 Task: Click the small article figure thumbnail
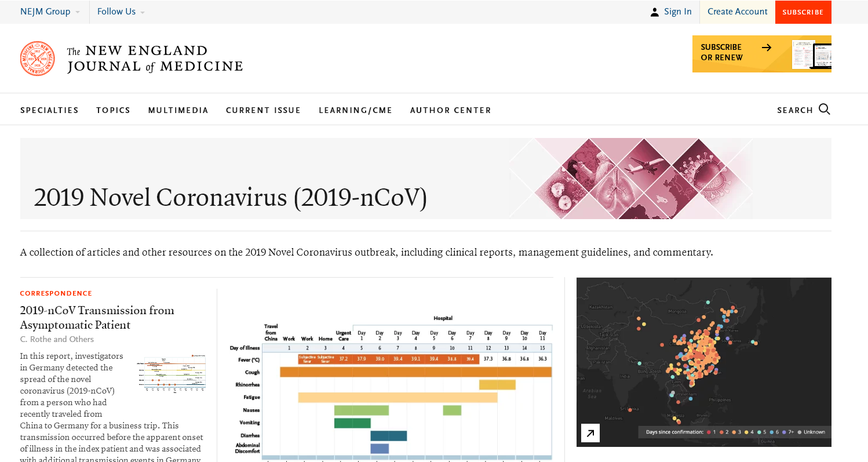click(x=171, y=373)
